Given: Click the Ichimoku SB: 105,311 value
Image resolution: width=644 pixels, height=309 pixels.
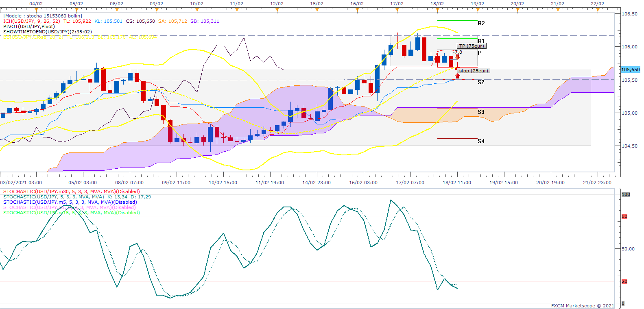Looking at the screenshot, I should pyautogui.click(x=205, y=21).
